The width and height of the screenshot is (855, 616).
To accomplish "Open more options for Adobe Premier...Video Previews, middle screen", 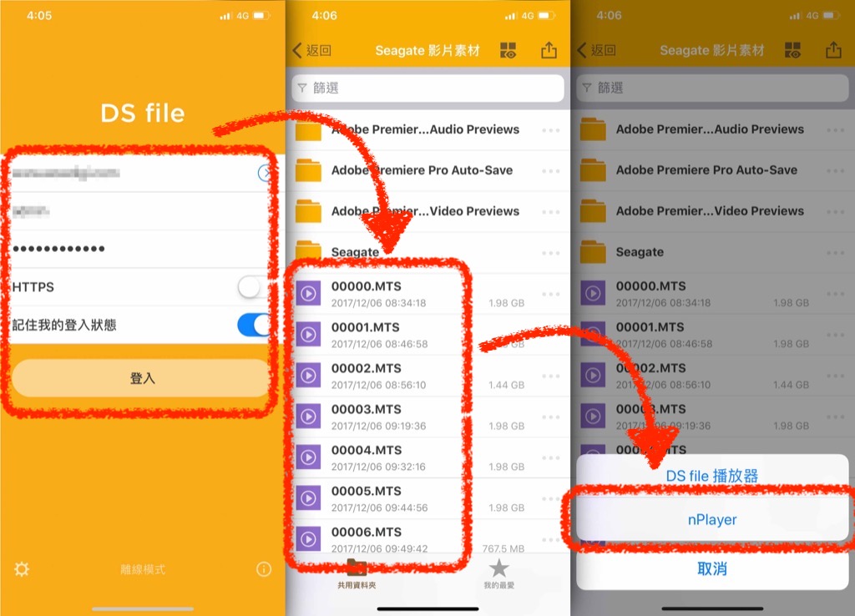I will pos(551,212).
